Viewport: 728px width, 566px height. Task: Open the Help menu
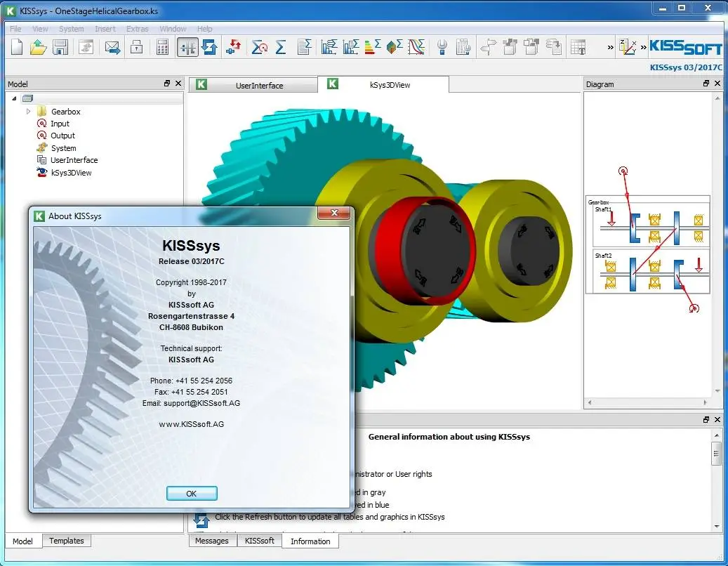[x=204, y=29]
